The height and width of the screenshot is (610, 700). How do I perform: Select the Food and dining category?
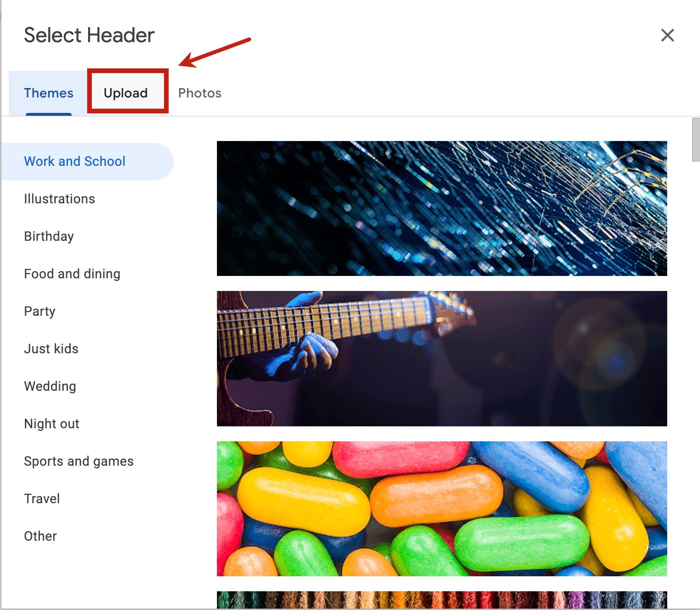72,274
